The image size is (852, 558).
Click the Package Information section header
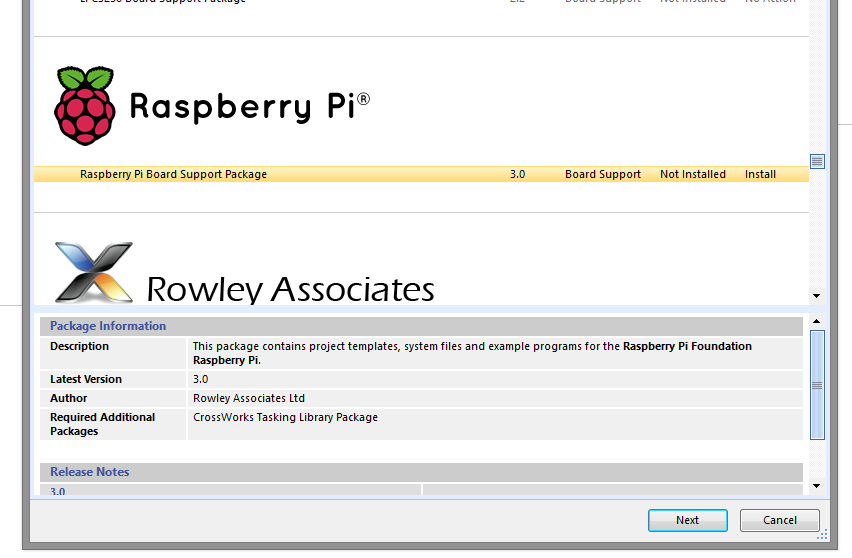click(x=108, y=326)
